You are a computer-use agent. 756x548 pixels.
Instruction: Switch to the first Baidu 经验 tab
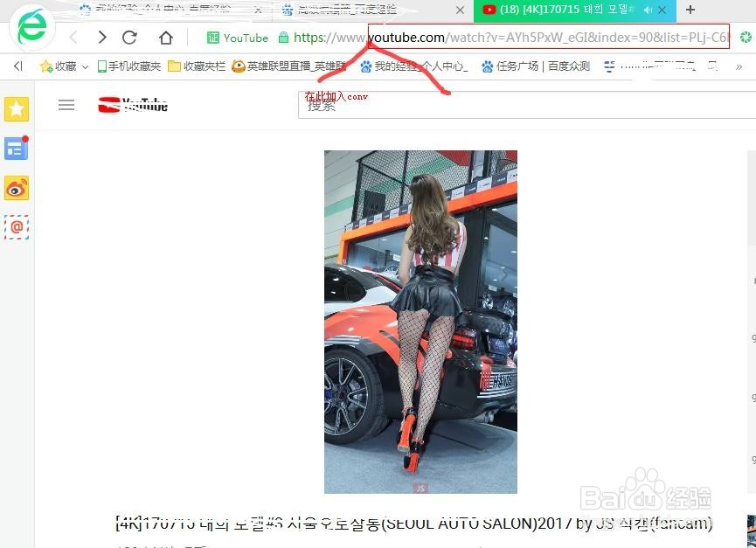click(164, 9)
